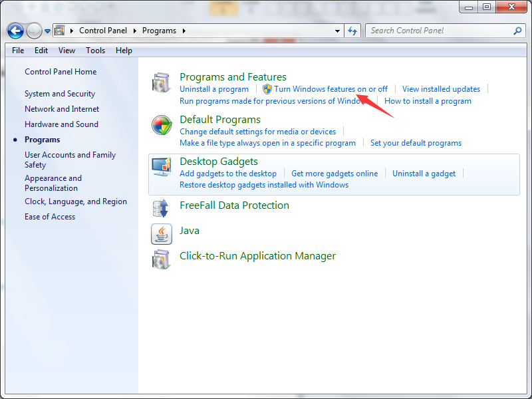This screenshot has width=532, height=399.
Task: Click the search magnifier icon
Action: tap(517, 31)
